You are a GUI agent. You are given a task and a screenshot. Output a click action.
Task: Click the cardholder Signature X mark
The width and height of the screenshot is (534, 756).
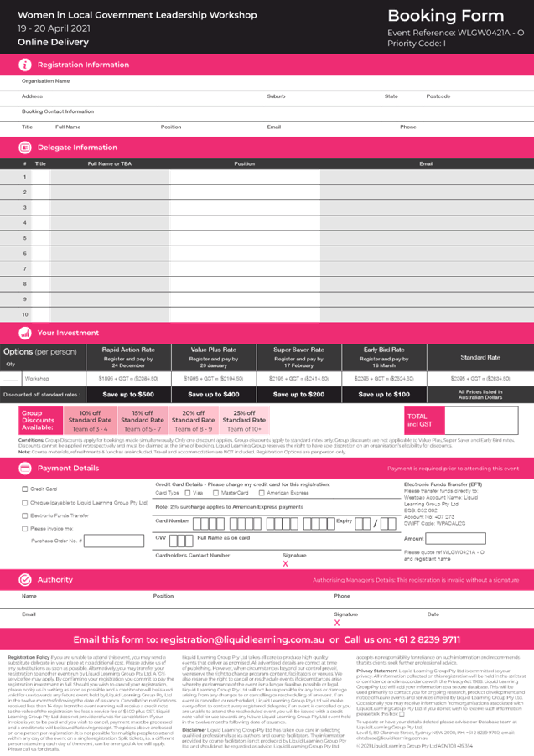pyautogui.click(x=286, y=563)
